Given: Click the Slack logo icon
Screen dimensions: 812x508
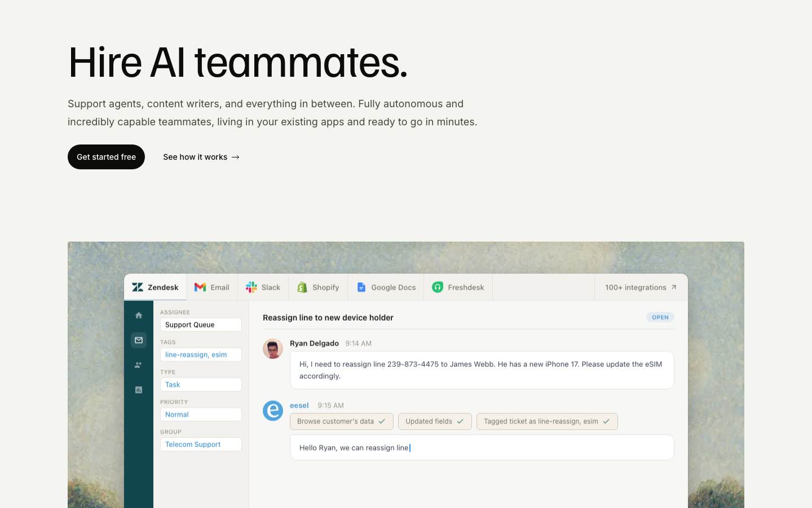Looking at the screenshot, I should [251, 287].
